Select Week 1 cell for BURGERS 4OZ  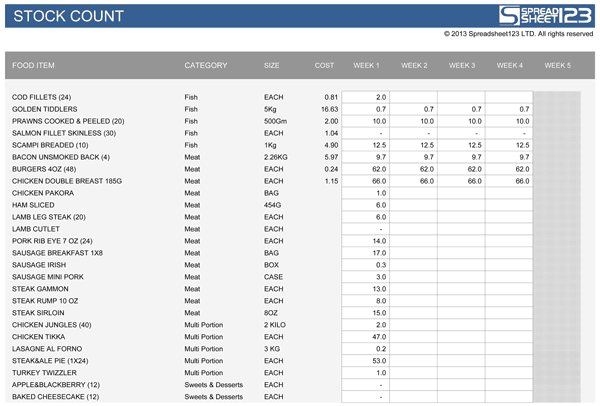pos(365,169)
